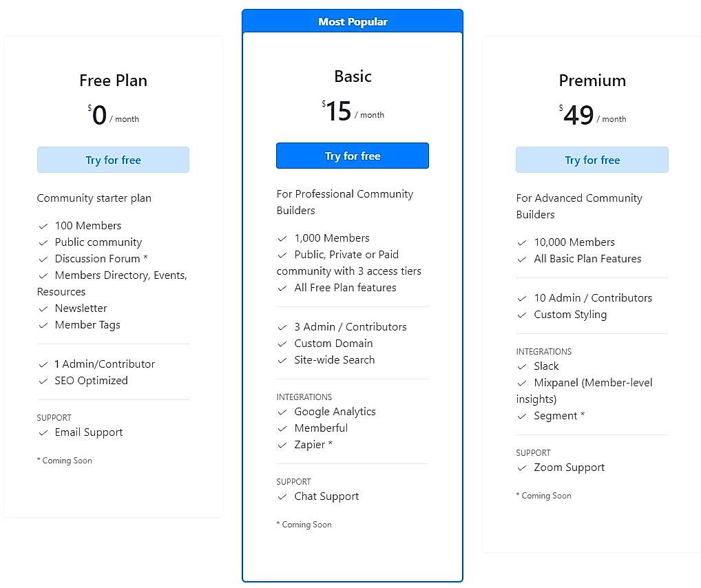The width and height of the screenshot is (701, 588).
Task: Click the Coming Soon footnote under Free Plan
Action: click(x=64, y=461)
